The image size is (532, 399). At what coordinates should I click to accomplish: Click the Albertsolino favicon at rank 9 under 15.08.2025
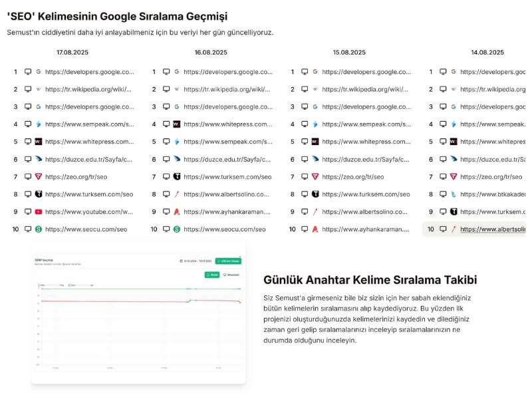tap(315, 211)
